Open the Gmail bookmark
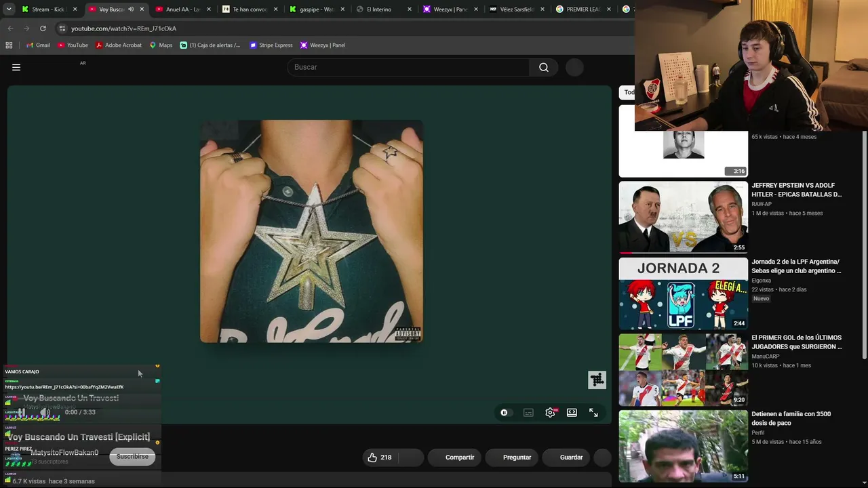The height and width of the screenshot is (488, 868). tap(38, 45)
